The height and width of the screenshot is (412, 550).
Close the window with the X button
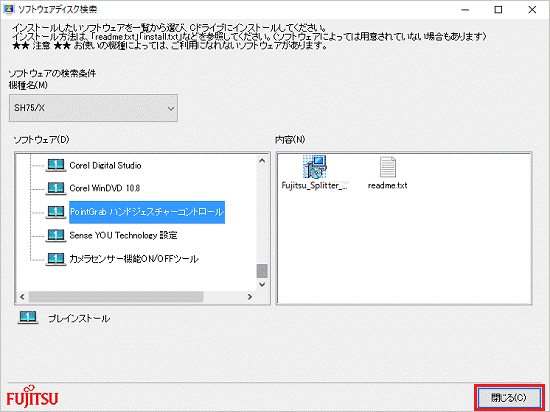[x=532, y=10]
